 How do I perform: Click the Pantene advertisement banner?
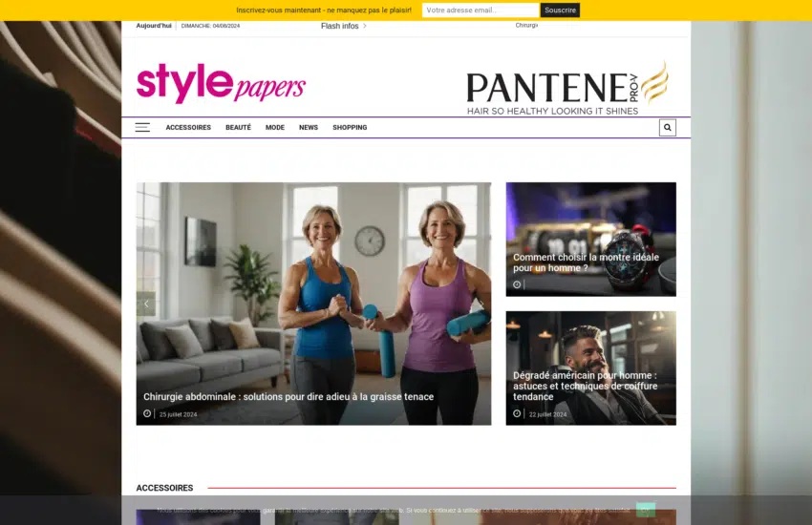coord(566,87)
